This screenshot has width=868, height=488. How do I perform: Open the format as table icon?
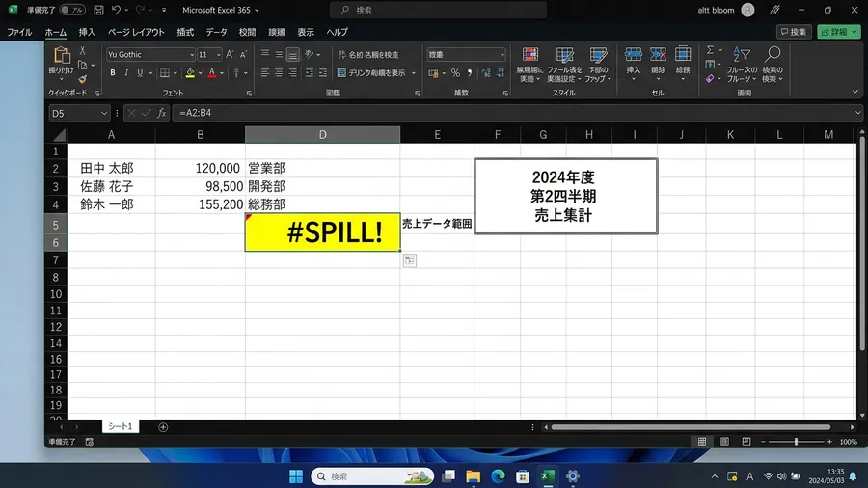564,55
